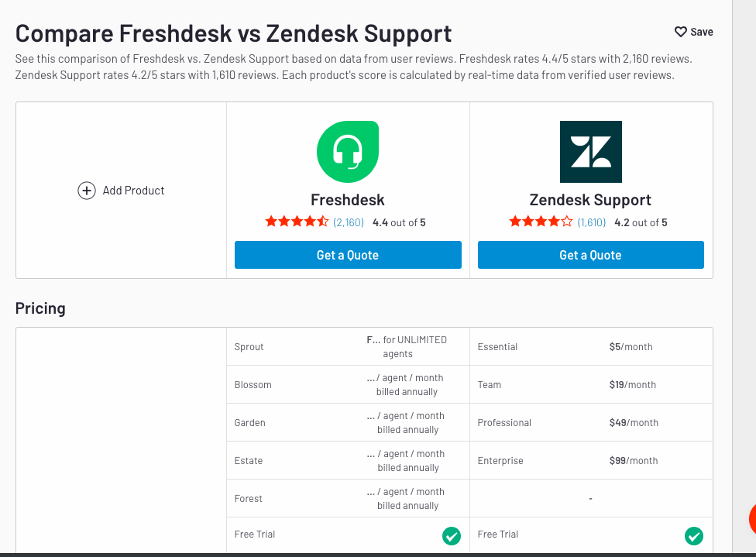Click the dark Zendesk Support logo
The width and height of the screenshot is (756, 557).
[x=590, y=152]
